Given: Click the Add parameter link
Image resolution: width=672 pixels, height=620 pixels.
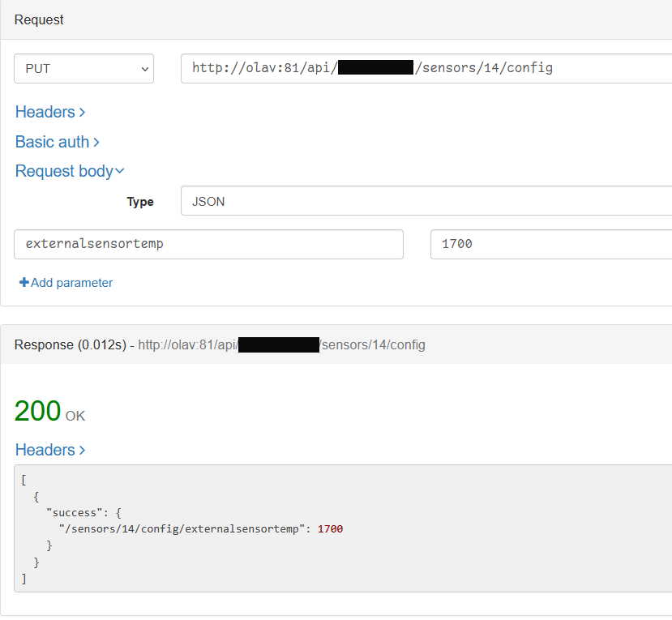Looking at the screenshot, I should (x=66, y=283).
